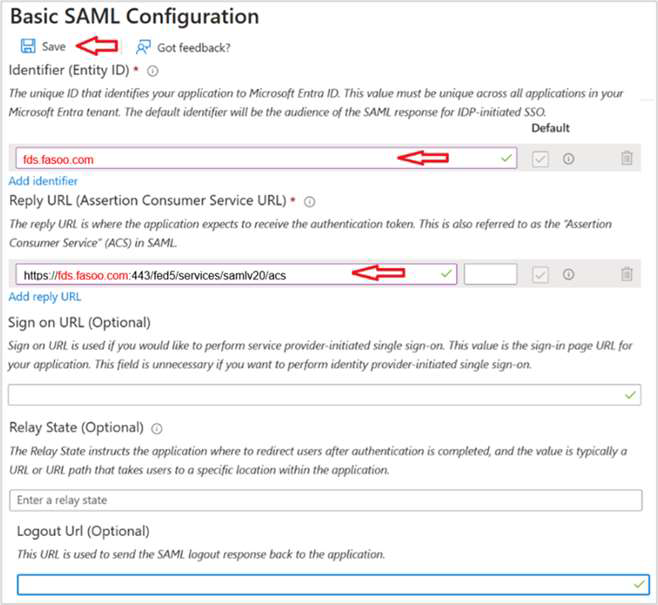Click info icon in the reply URL row
Screen dimensions: 658x605
pyautogui.click(x=568, y=274)
